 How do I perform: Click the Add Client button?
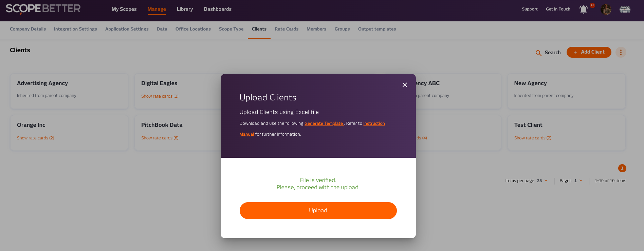click(589, 52)
